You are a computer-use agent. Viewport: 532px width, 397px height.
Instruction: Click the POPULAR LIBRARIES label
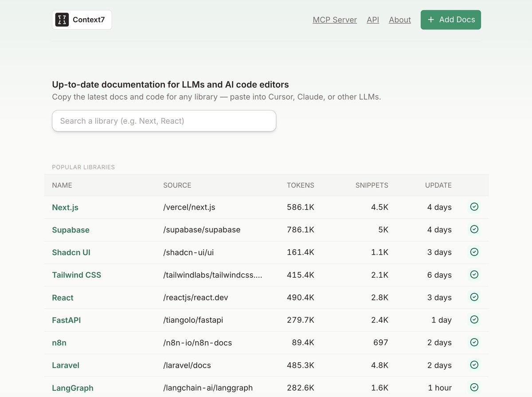pyautogui.click(x=83, y=167)
